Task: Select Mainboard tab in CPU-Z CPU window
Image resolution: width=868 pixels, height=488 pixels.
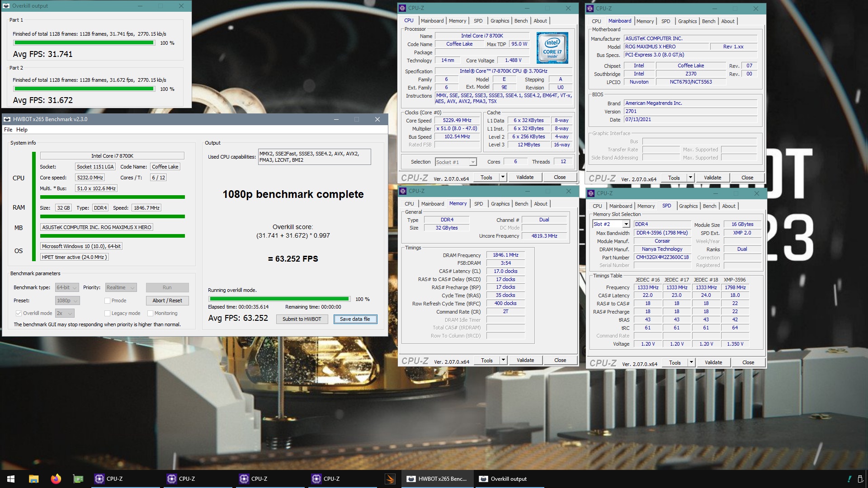Action: click(432, 21)
